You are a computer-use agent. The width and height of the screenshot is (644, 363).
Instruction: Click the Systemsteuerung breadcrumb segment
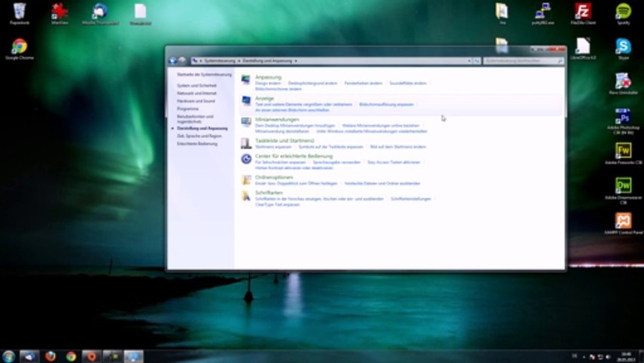[x=220, y=60]
